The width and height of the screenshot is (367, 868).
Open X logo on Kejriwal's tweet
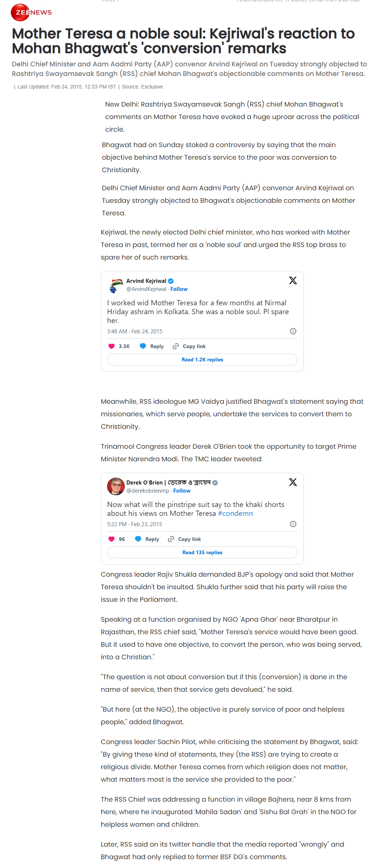click(293, 281)
